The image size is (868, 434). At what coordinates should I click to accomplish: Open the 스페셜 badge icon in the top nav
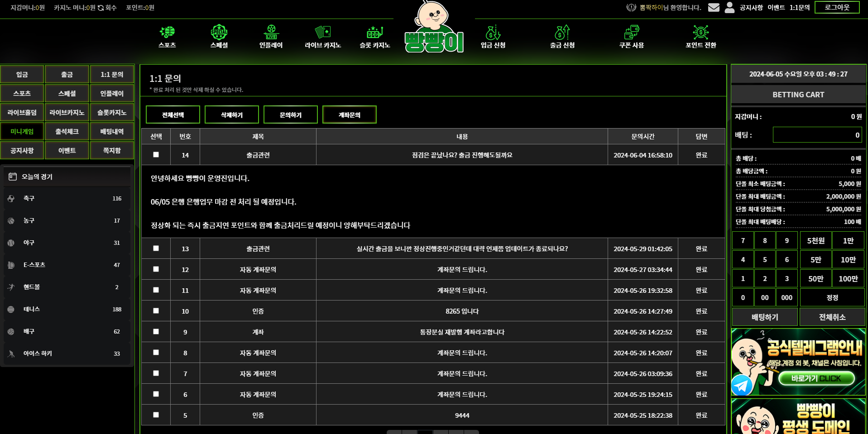[x=219, y=32]
